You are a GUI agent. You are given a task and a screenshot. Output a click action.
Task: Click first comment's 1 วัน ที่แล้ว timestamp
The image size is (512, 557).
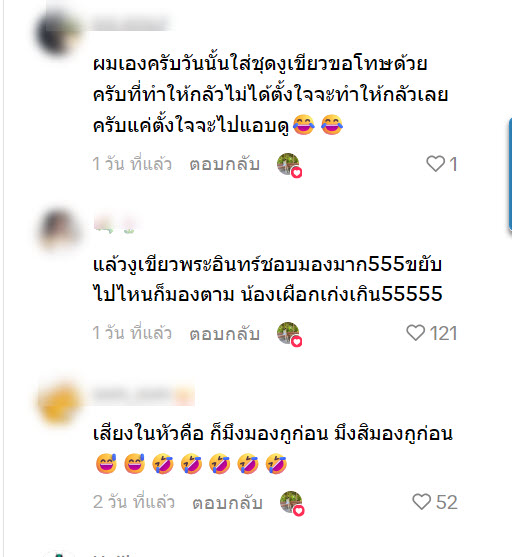(132, 164)
